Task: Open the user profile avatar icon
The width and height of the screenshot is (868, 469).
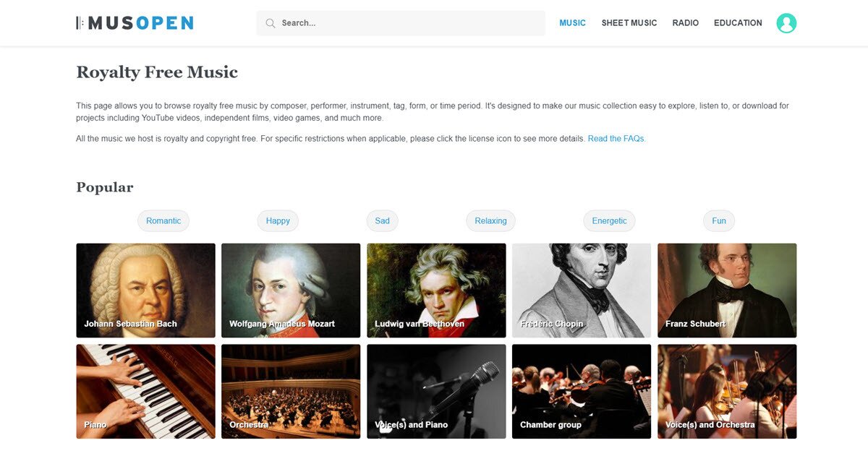Action: (x=786, y=23)
